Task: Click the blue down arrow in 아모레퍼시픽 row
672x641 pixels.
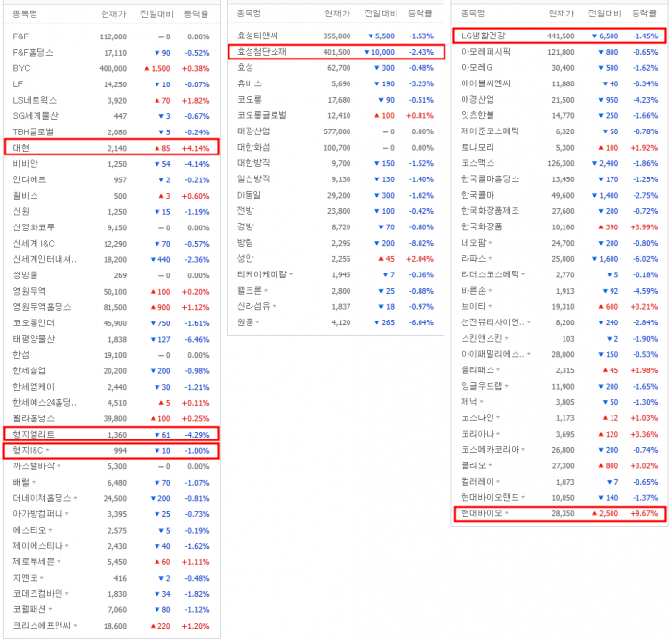Action: click(x=598, y=52)
